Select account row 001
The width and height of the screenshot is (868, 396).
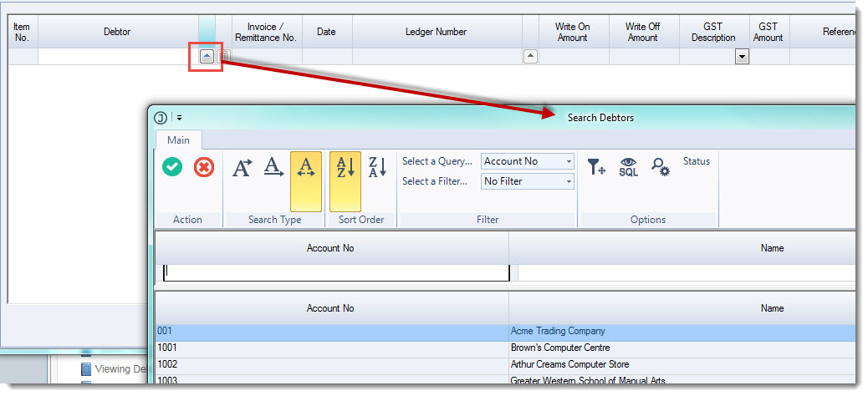(x=332, y=332)
